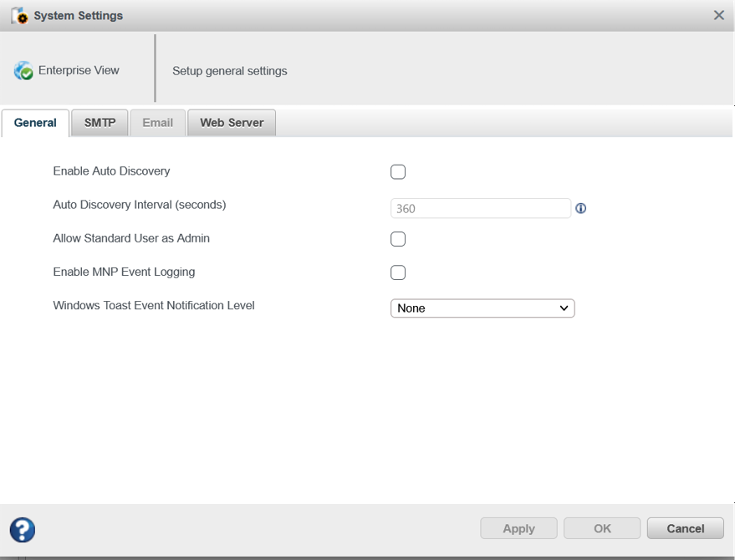Click the info icon beside Auto Discovery Interval
Image resolution: width=735 pixels, height=560 pixels.
[581, 208]
